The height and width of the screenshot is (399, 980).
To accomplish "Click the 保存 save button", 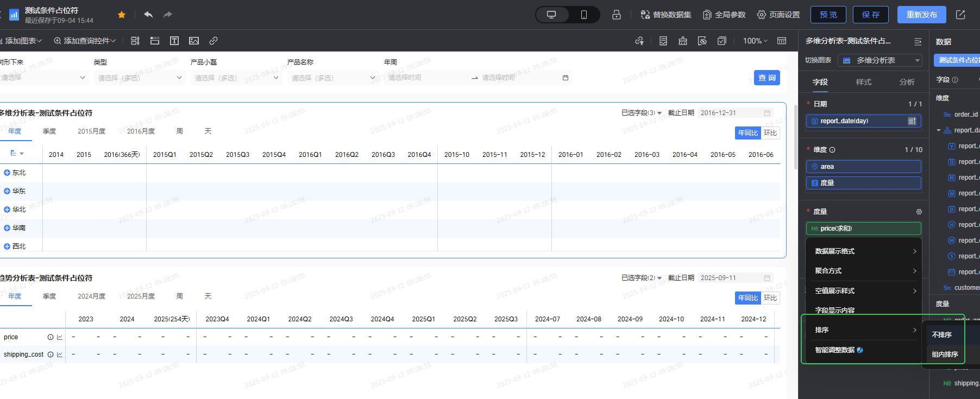I will [x=870, y=15].
